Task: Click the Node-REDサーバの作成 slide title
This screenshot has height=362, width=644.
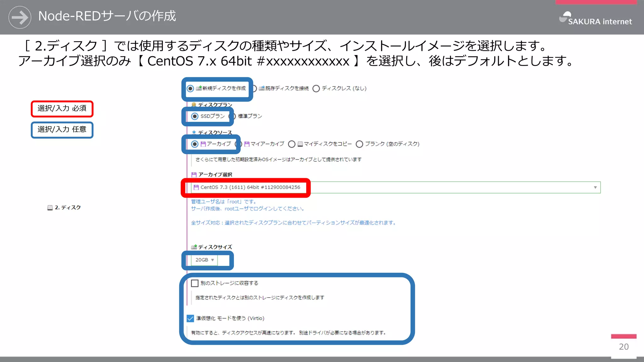Action: pos(107,16)
